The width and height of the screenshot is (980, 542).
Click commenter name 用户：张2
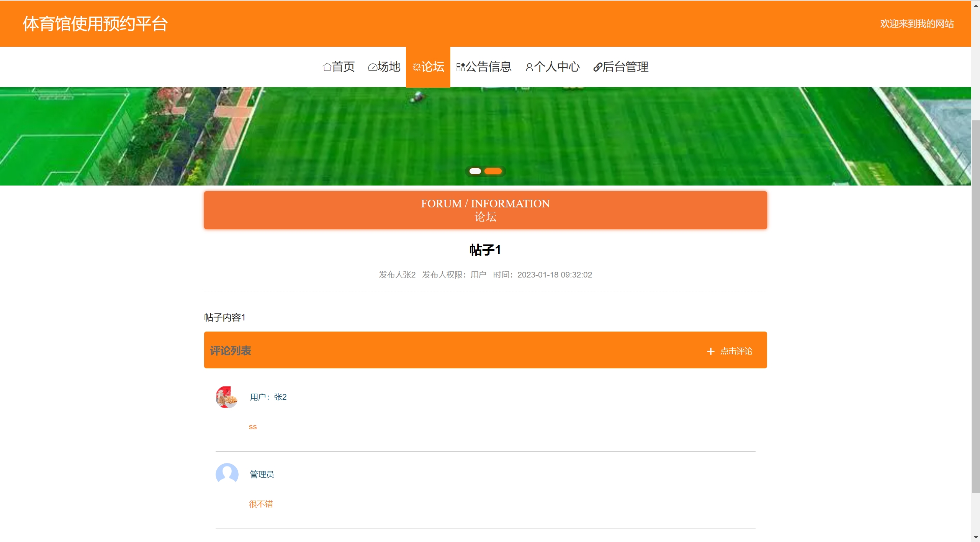[x=268, y=397]
